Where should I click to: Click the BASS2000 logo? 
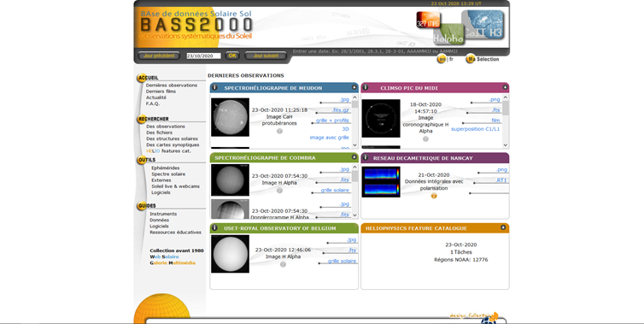196,25
